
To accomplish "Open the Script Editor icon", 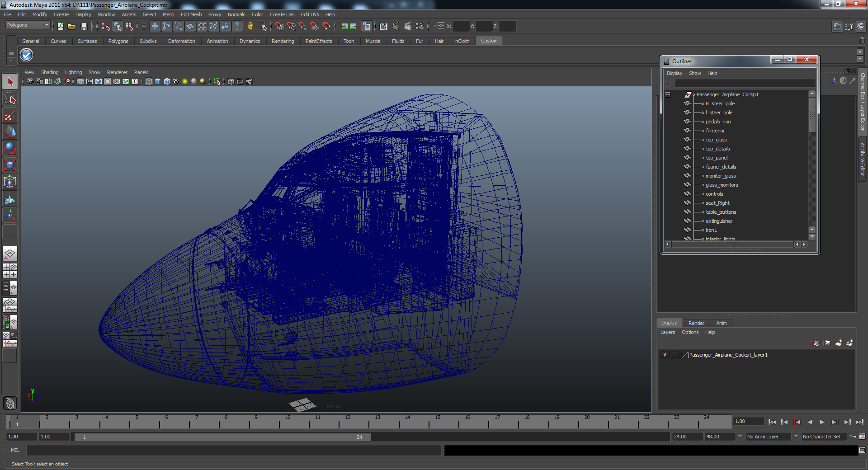I will [x=862, y=450].
